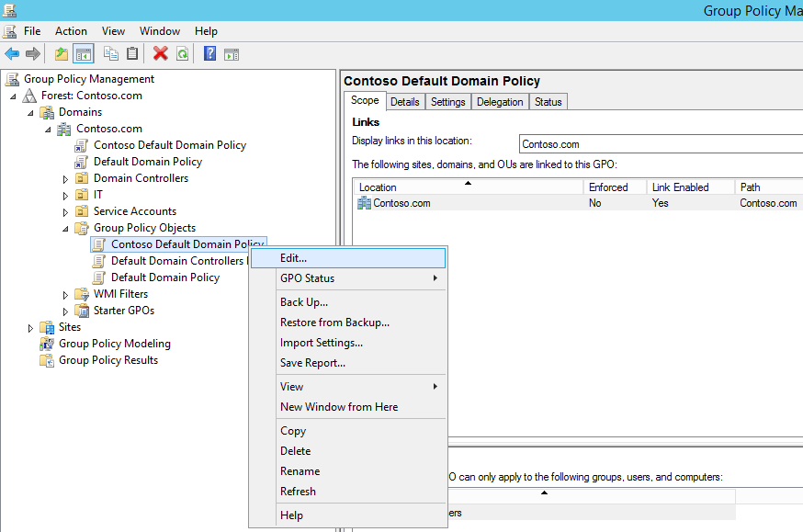Image resolution: width=803 pixels, height=532 pixels.
Task: Expand the Starter GPOs node
Action: (x=65, y=311)
